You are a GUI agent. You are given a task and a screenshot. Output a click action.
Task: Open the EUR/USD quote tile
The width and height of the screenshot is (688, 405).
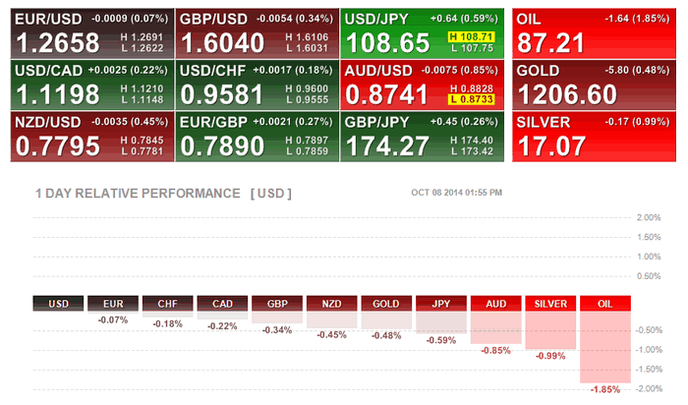[93, 33]
